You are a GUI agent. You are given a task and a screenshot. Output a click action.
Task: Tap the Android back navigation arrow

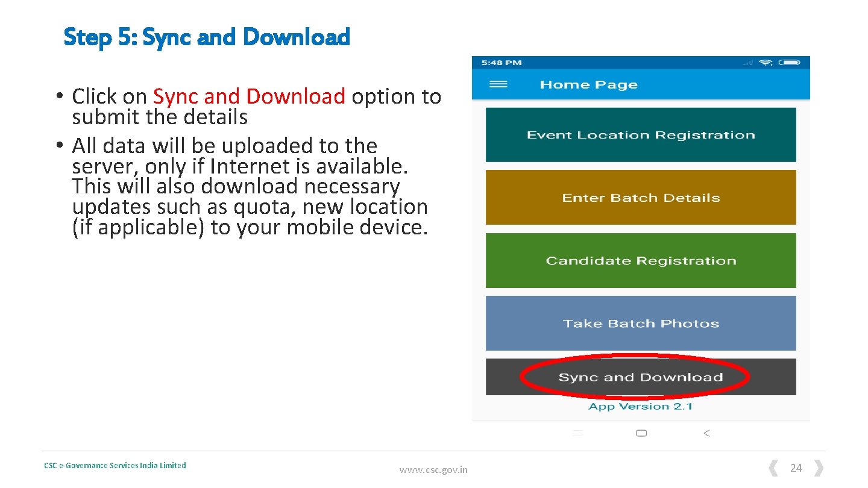click(x=706, y=433)
